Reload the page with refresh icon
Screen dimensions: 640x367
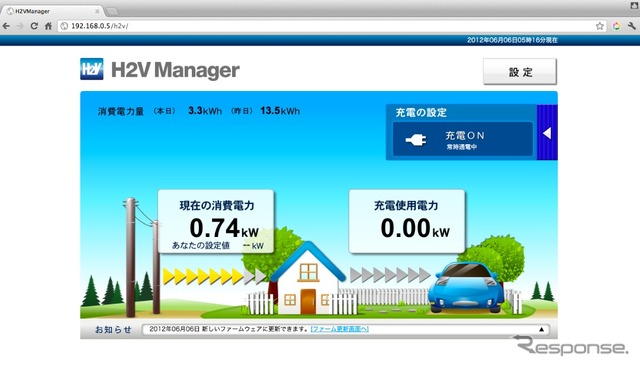pyautogui.click(x=34, y=26)
